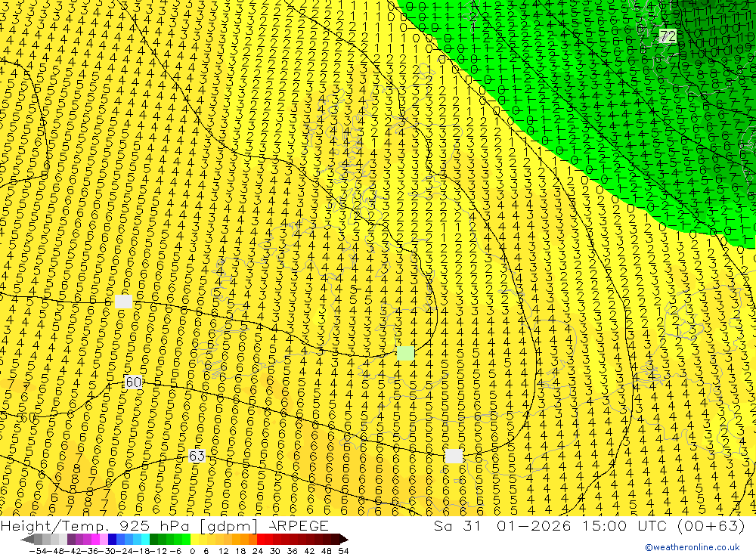Click the red segment of the color scale
756x554 pixels.
(x=261, y=539)
